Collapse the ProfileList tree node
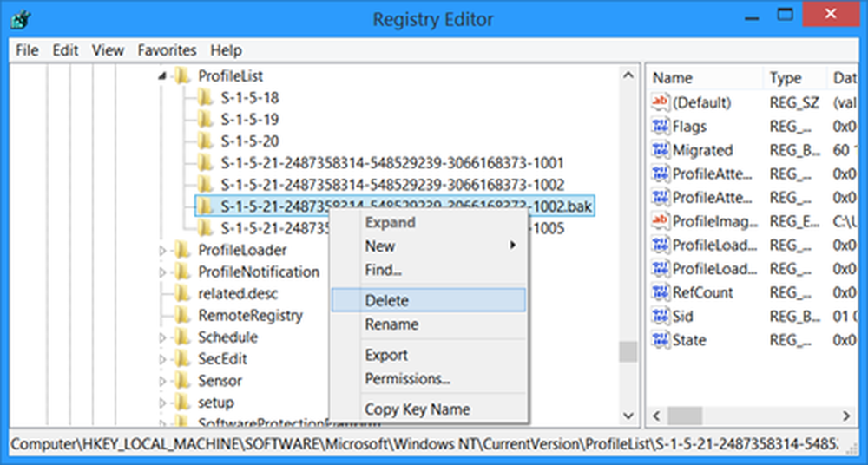 click(x=162, y=77)
